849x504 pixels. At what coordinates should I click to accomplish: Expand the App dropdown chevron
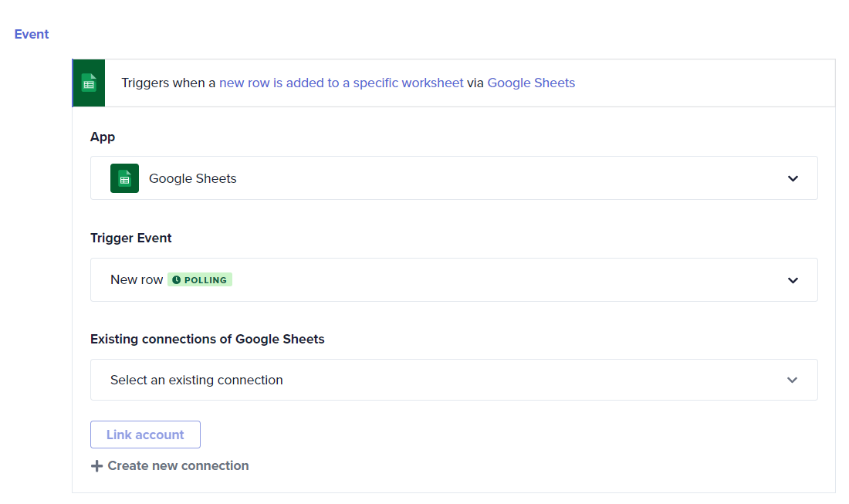pos(793,178)
